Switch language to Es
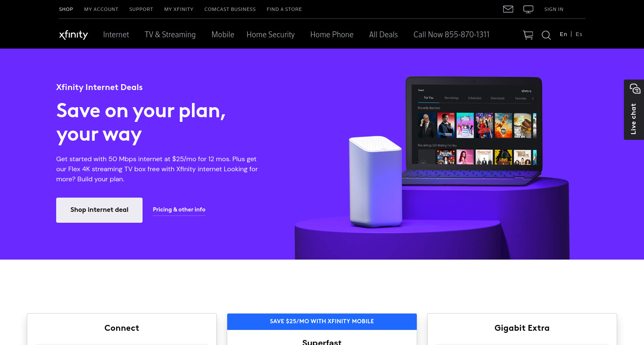The height and width of the screenshot is (345, 644). point(579,34)
